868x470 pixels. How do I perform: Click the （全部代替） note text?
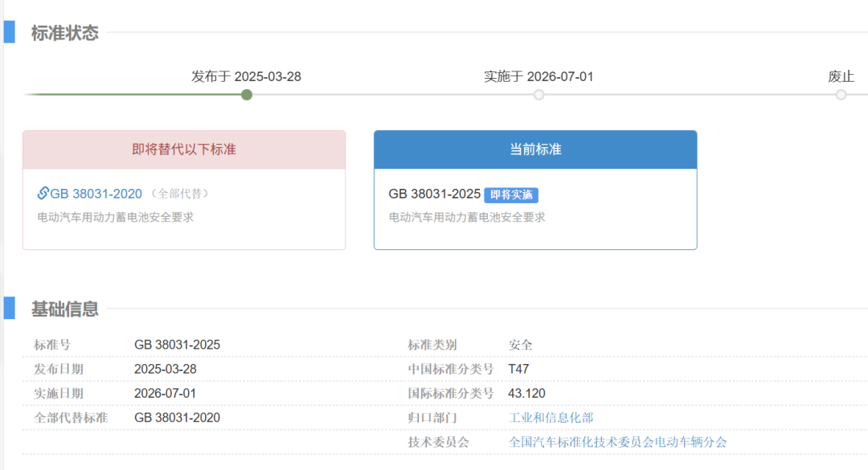pos(180,194)
